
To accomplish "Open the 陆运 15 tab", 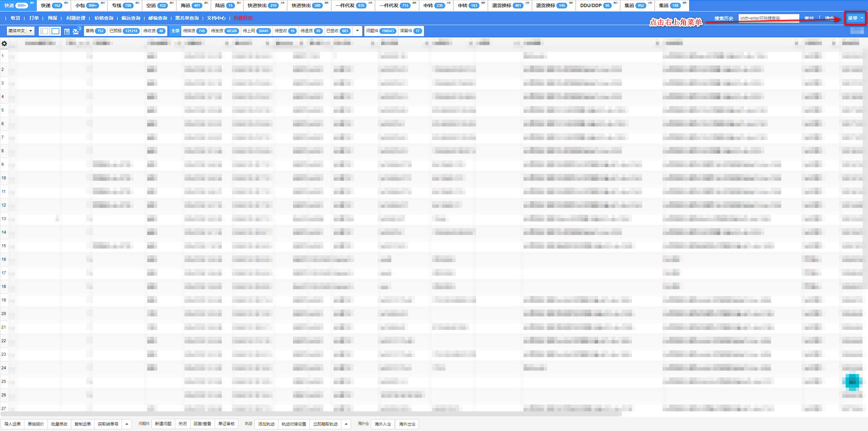I will pyautogui.click(x=227, y=5).
